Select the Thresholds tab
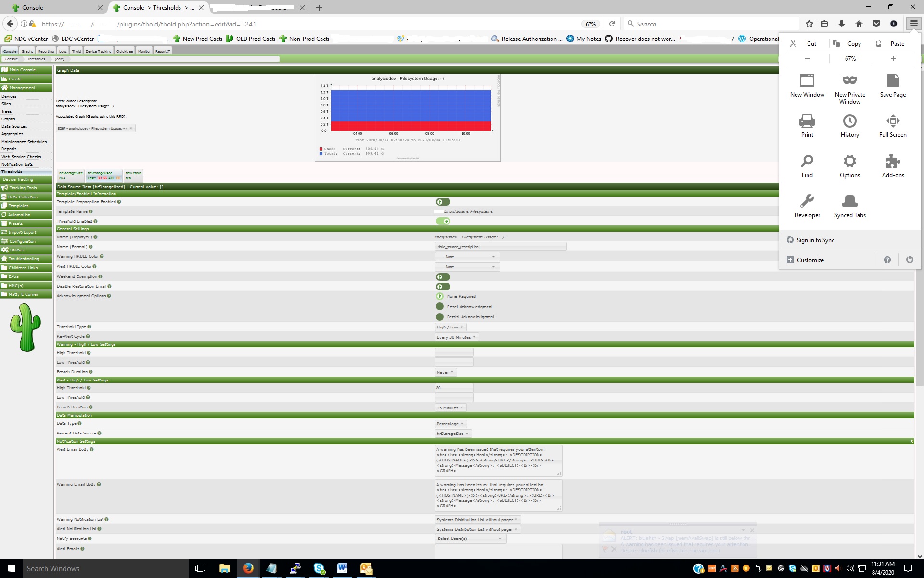 tap(35, 59)
